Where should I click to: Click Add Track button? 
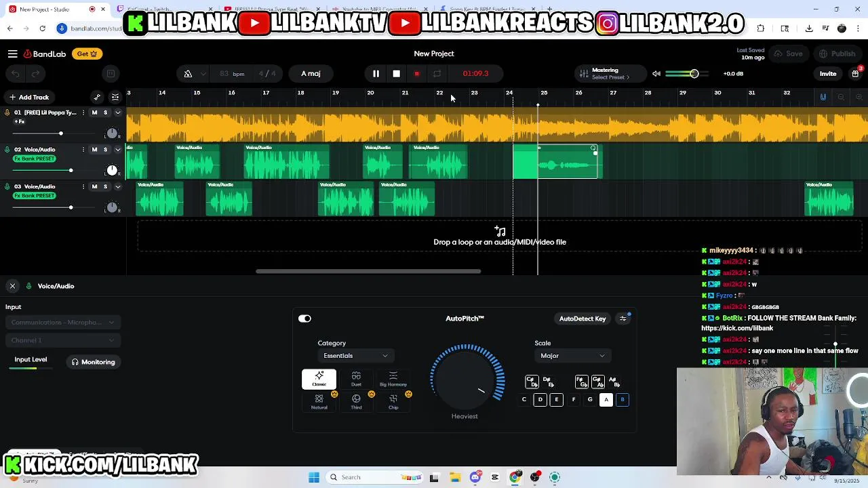click(x=28, y=97)
